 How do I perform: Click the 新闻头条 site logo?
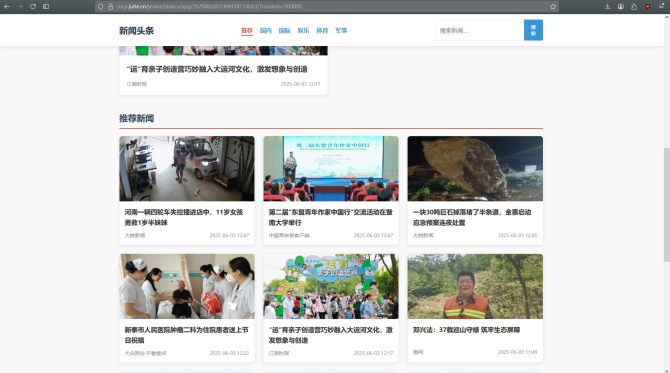coord(136,30)
